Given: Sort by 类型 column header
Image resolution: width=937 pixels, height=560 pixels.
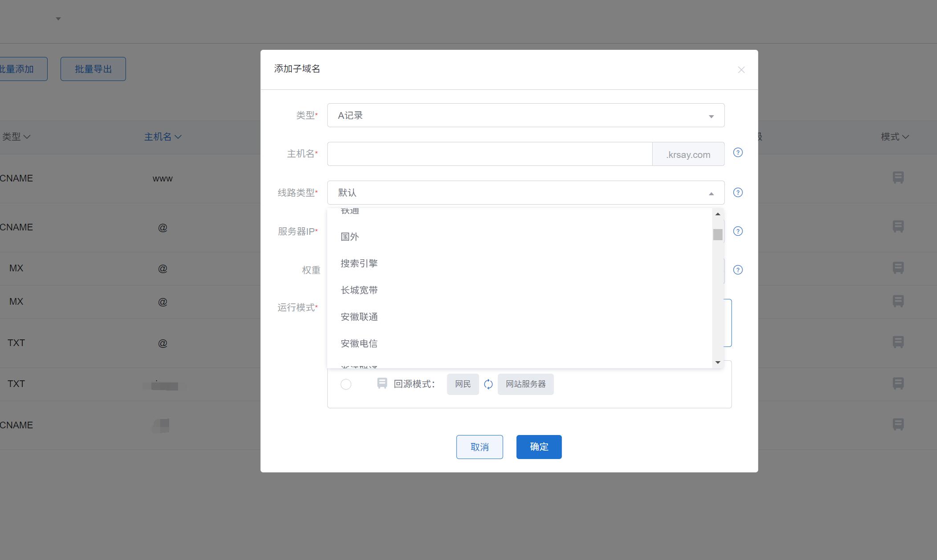Looking at the screenshot, I should click(x=16, y=137).
